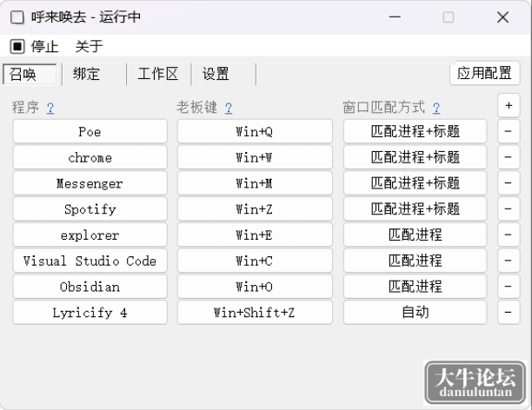The image size is (532, 410).
Task: Remove explorer entry via minus button
Action: coord(509,235)
